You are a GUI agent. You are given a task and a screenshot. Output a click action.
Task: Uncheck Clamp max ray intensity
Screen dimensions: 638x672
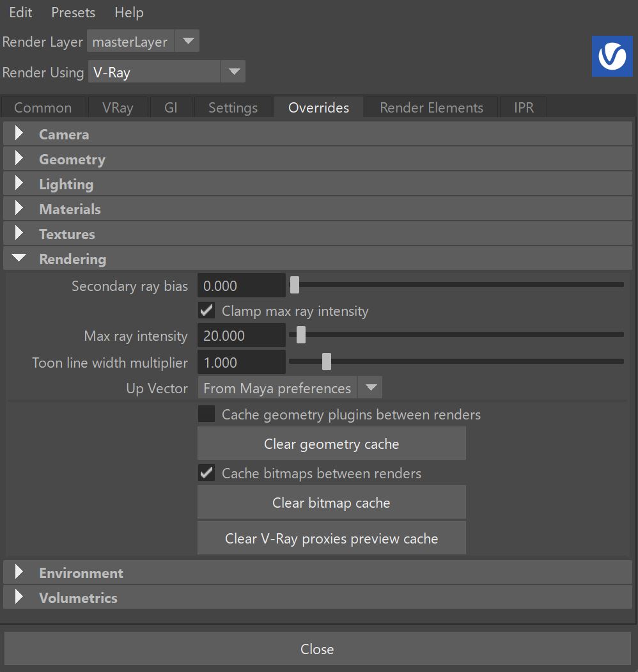click(206, 310)
